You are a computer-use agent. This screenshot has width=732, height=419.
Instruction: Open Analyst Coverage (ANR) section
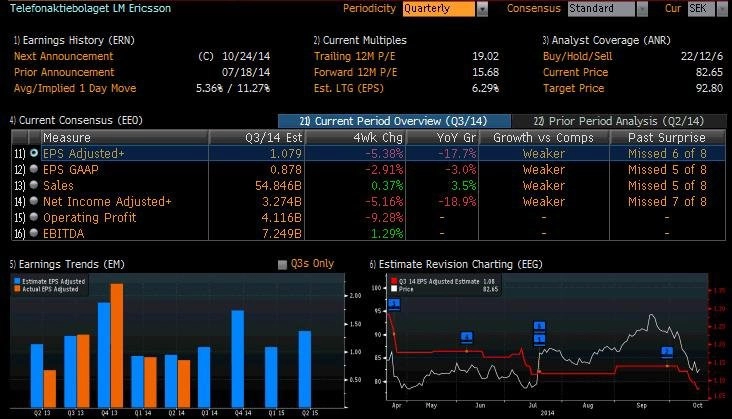tap(606, 40)
